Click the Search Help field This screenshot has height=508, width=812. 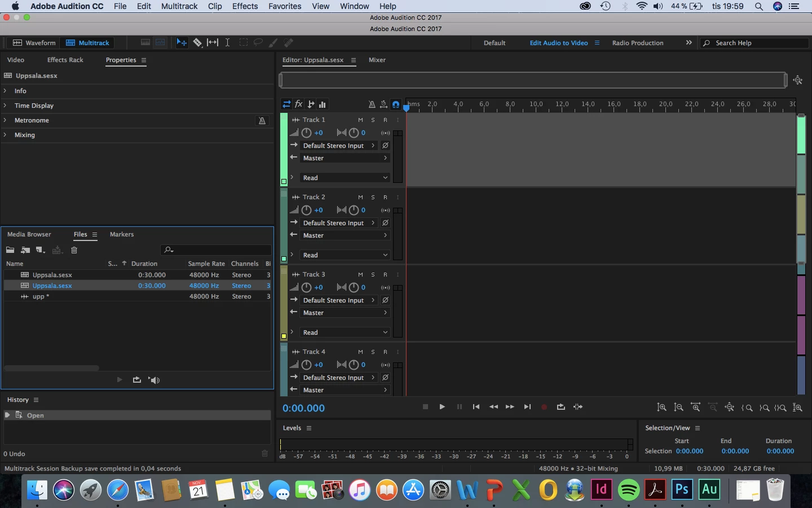pyautogui.click(x=754, y=43)
